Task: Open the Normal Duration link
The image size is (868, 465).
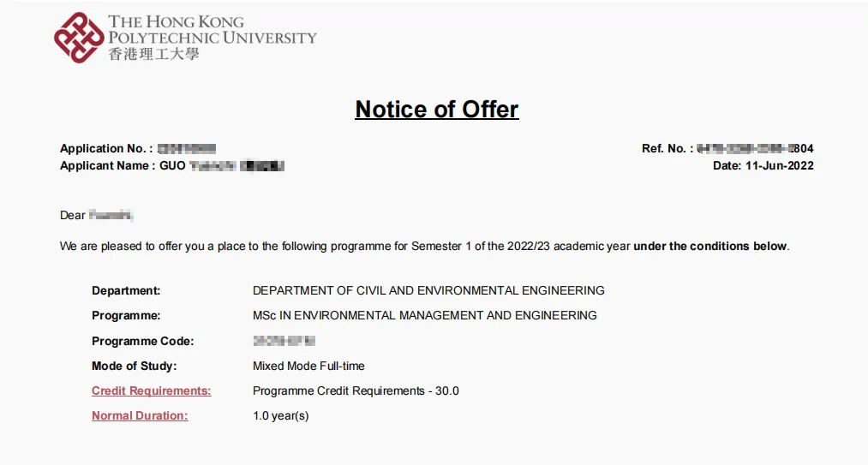Action: tap(140, 416)
